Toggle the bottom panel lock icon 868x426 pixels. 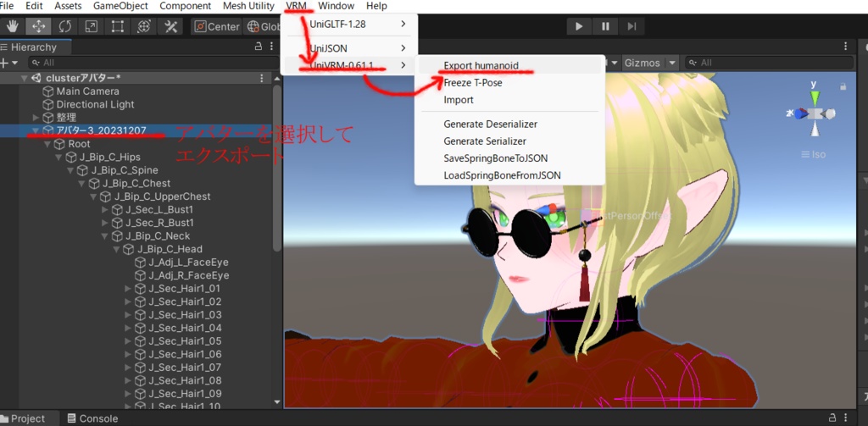[x=832, y=418]
